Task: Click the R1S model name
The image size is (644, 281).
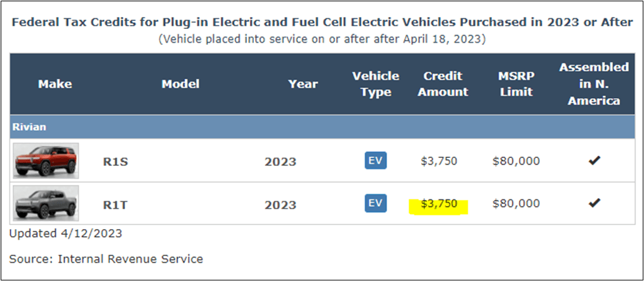Action: click(x=115, y=161)
